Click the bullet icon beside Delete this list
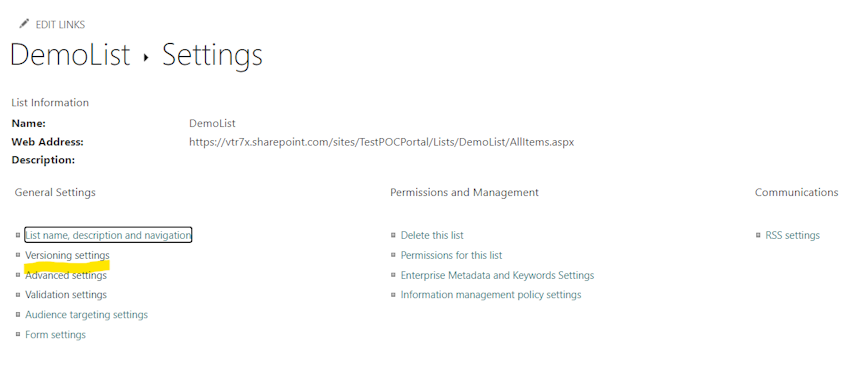This screenshot has width=850, height=370. click(x=394, y=235)
